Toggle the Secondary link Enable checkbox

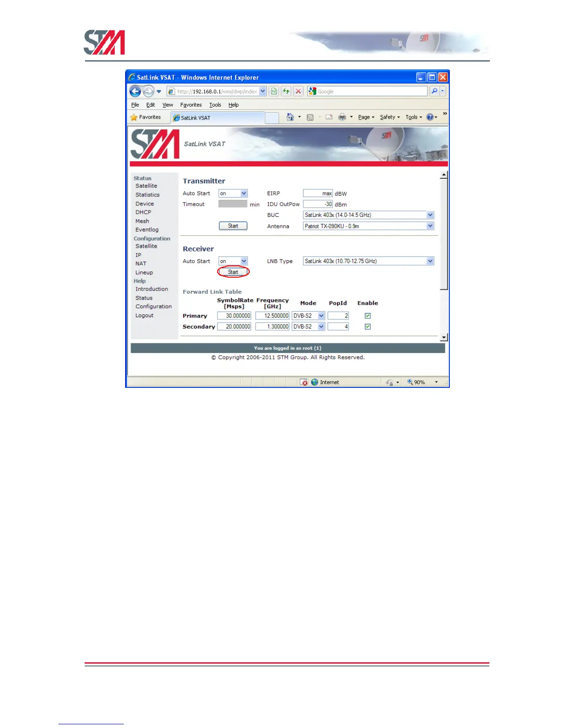(x=368, y=326)
